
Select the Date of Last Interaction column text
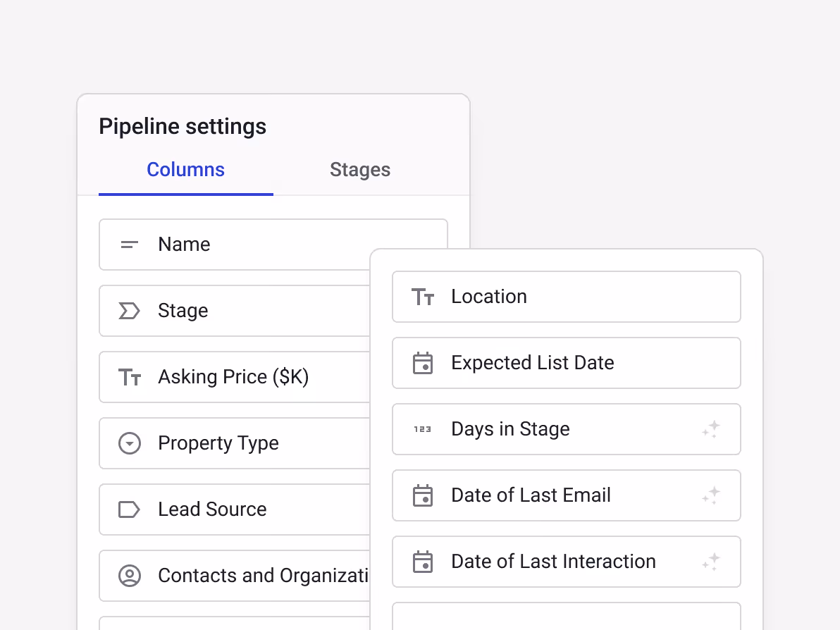[x=553, y=562]
